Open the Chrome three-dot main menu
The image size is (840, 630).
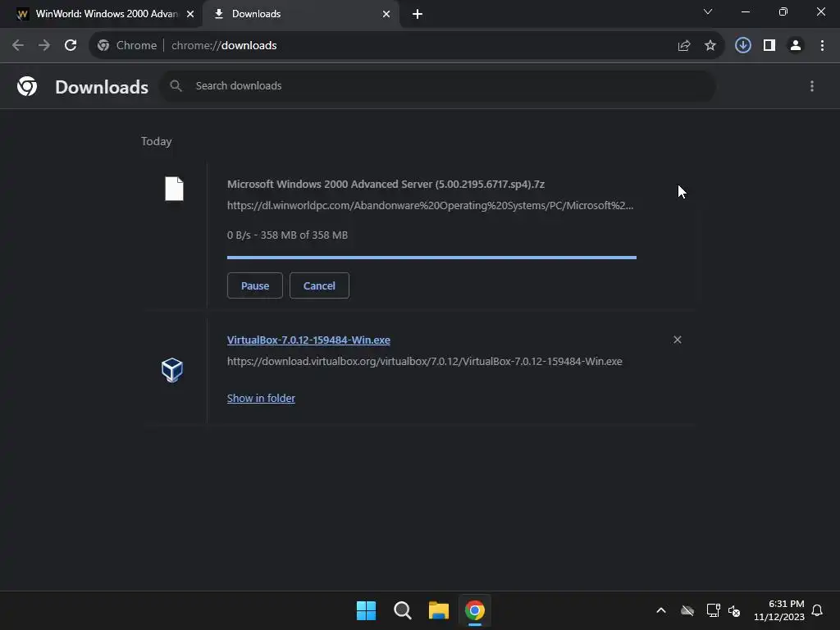pos(822,46)
